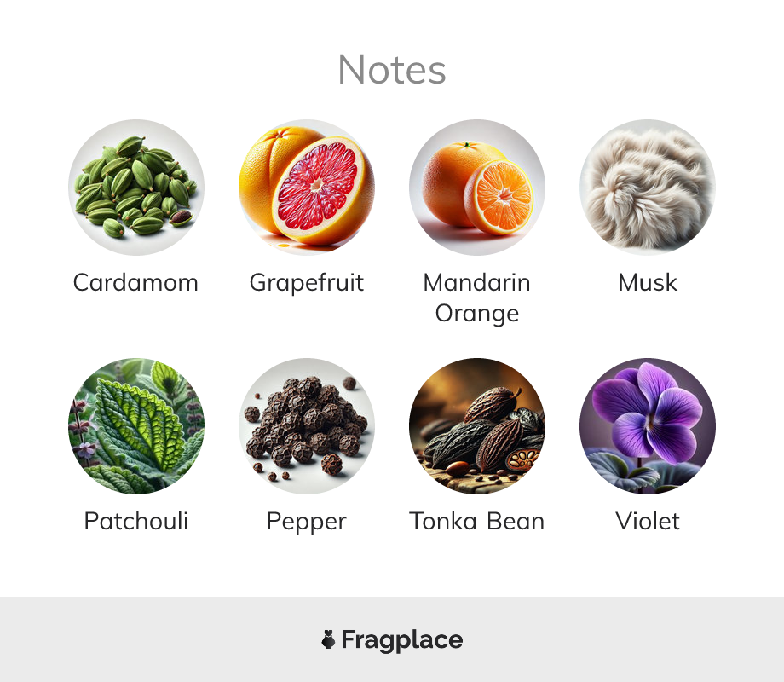The image size is (784, 682).
Task: Click the Patchouli text label
Action: (x=136, y=521)
